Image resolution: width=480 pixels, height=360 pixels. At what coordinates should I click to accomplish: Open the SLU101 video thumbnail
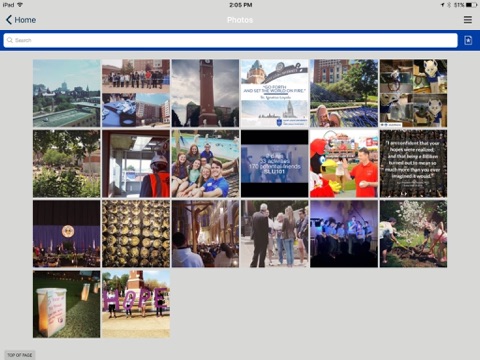(275, 164)
